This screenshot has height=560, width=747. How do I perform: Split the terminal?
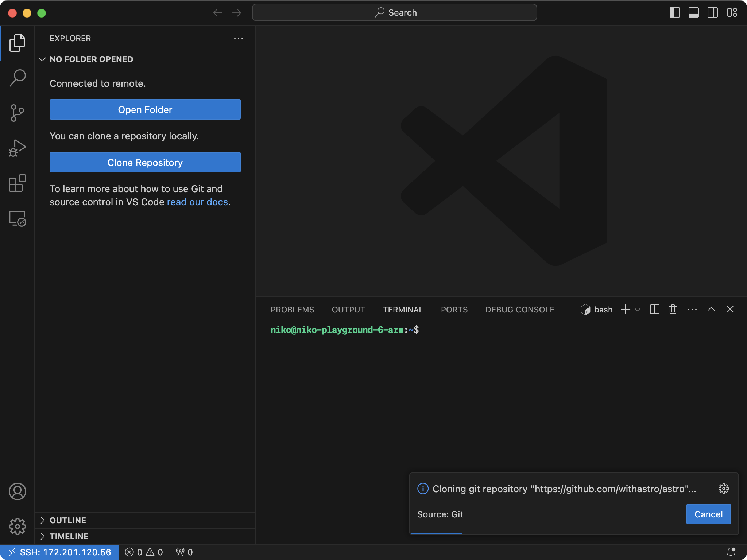point(655,310)
